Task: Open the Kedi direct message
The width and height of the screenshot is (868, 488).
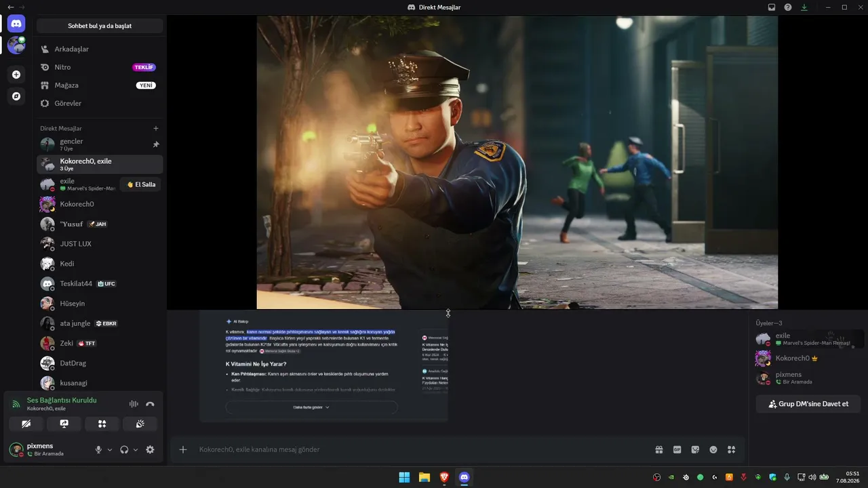Action: [x=100, y=264]
